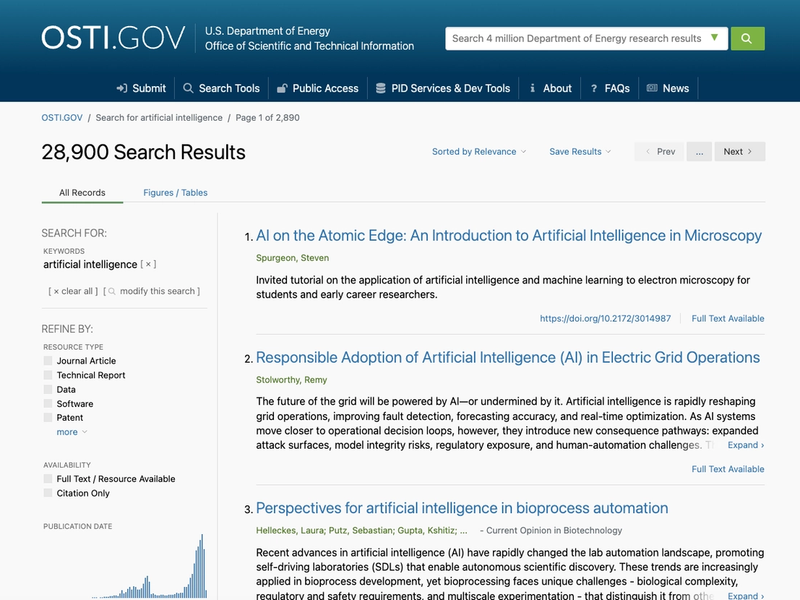The width and height of the screenshot is (800, 600).
Task: Open PID Services via its database icon
Action: click(x=379, y=88)
